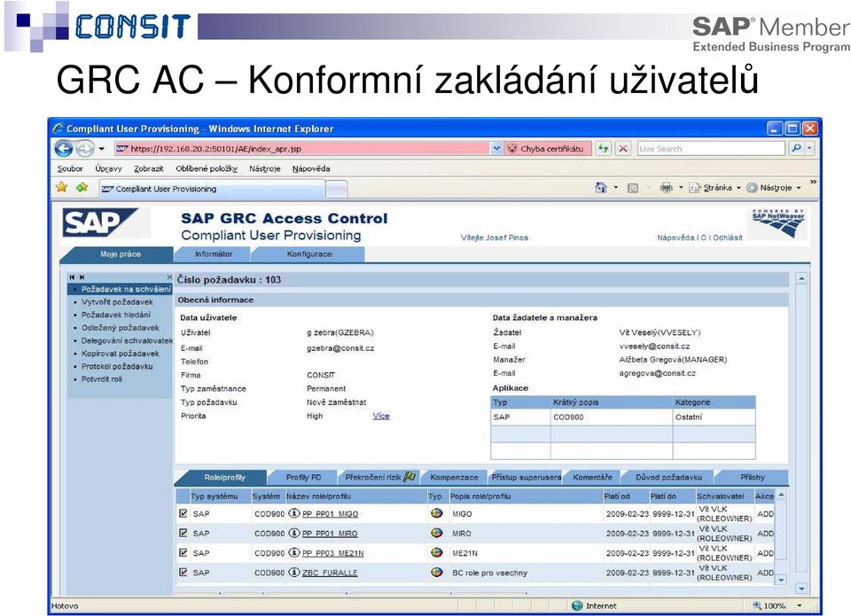
Task: Click the Internet zone globe in status bar
Action: 577,605
